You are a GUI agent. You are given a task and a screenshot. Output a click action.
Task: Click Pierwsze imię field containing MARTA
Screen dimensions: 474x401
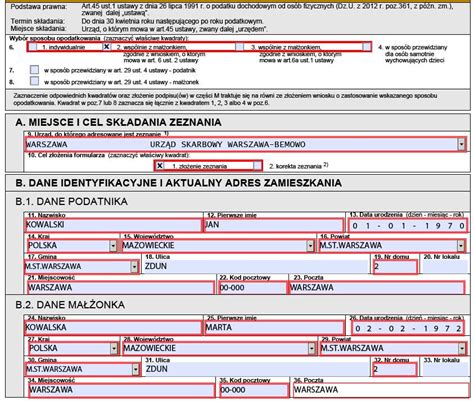tap(274, 328)
